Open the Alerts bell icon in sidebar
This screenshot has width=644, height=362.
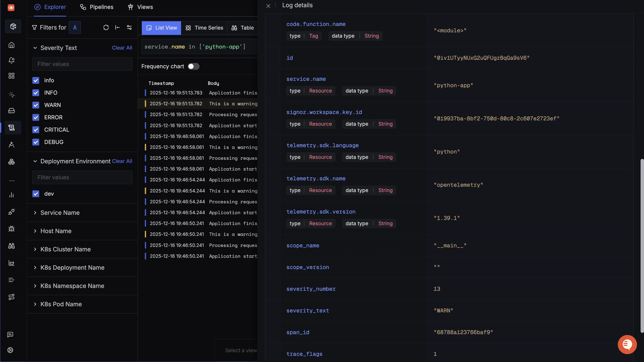pos(11,60)
